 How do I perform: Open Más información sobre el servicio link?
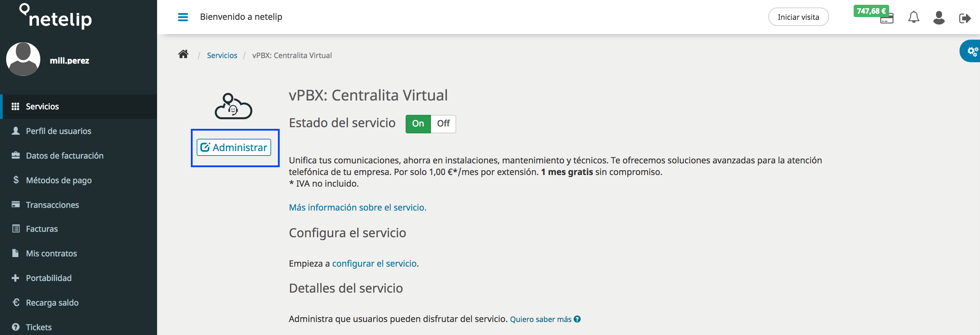click(x=358, y=207)
